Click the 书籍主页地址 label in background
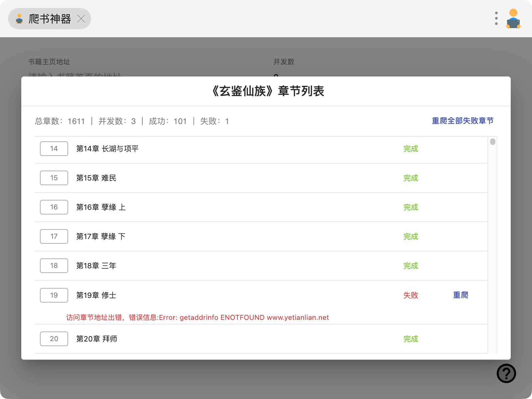Image resolution: width=532 pixels, height=399 pixels. pyautogui.click(x=49, y=62)
